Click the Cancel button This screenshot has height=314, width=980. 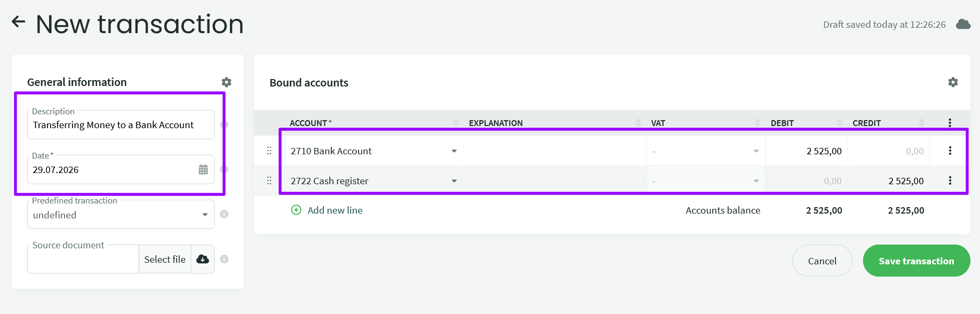click(x=822, y=261)
